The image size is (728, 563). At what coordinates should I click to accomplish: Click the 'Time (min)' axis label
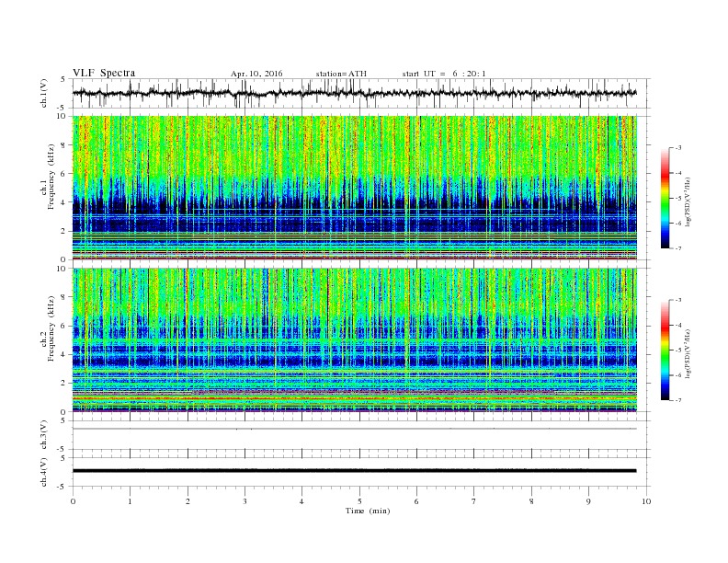pos(368,511)
